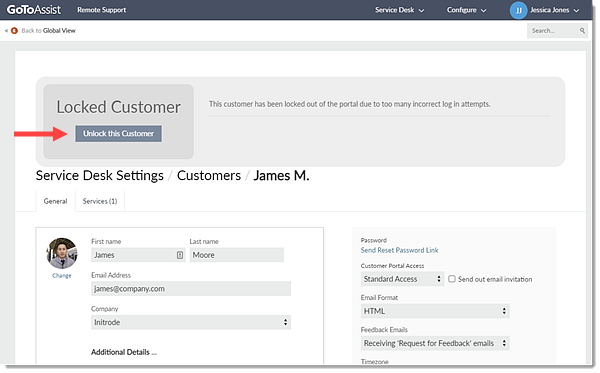This screenshot has height=373, width=600.
Task: Edit the Last name field
Action: click(x=237, y=255)
